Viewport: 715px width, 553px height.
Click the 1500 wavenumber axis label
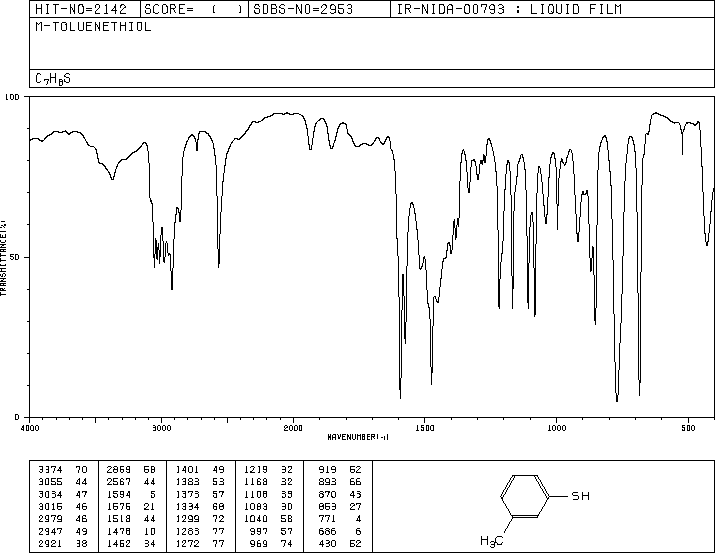point(425,428)
